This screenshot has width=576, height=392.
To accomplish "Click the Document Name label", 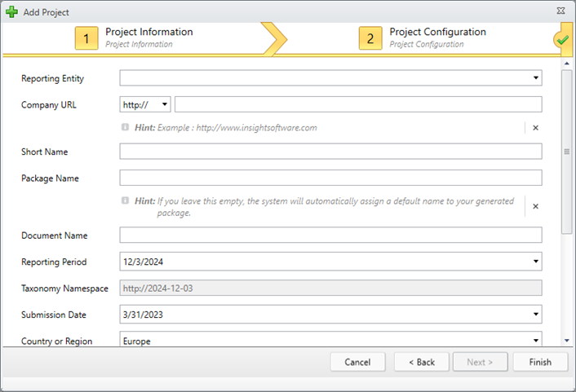I will 55,236.
